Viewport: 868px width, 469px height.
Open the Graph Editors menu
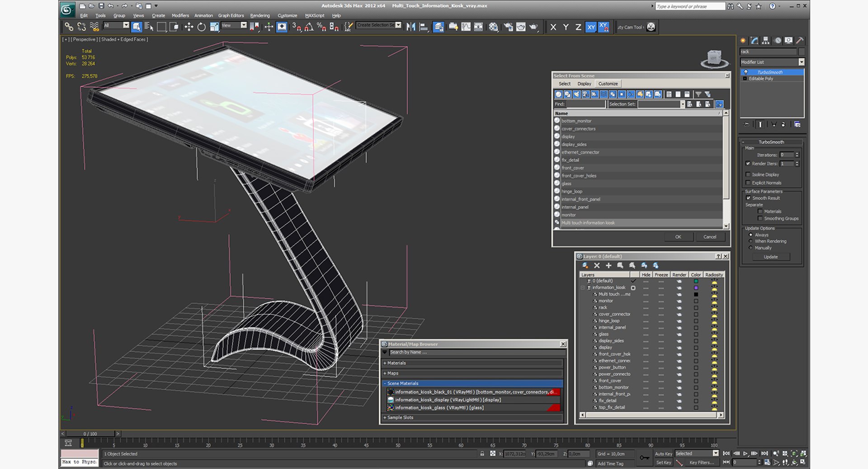pos(231,15)
